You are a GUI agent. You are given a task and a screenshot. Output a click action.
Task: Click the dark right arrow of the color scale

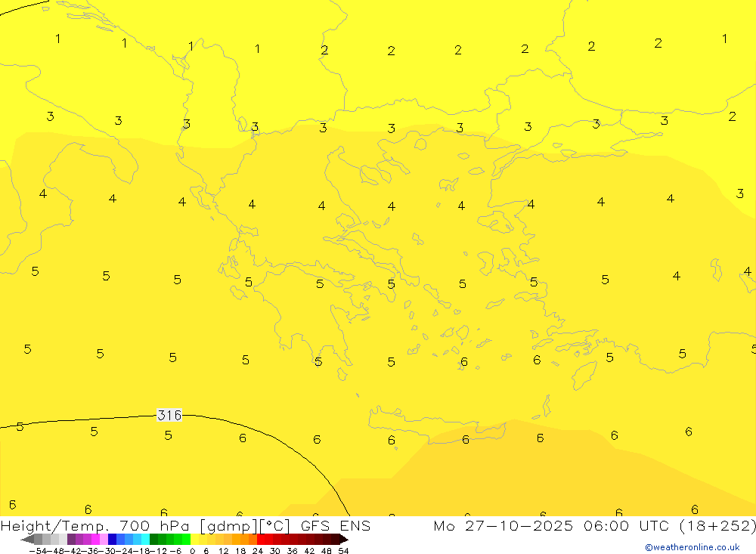[x=344, y=540]
